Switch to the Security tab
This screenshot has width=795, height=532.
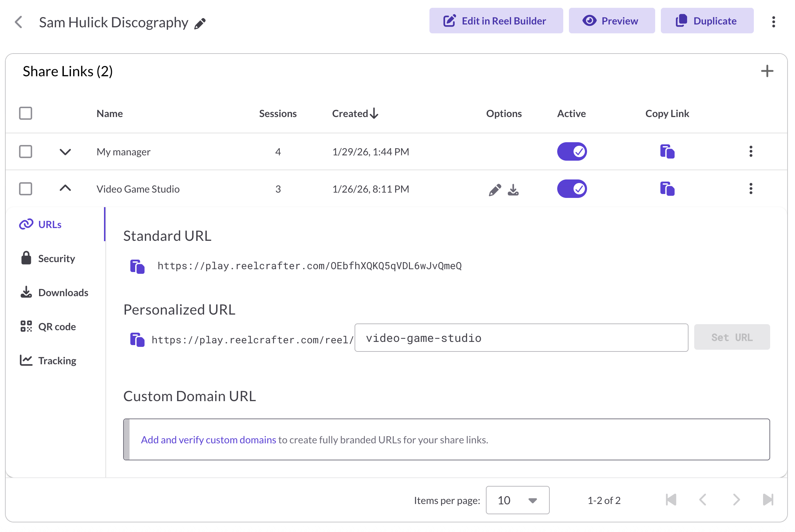click(x=56, y=259)
